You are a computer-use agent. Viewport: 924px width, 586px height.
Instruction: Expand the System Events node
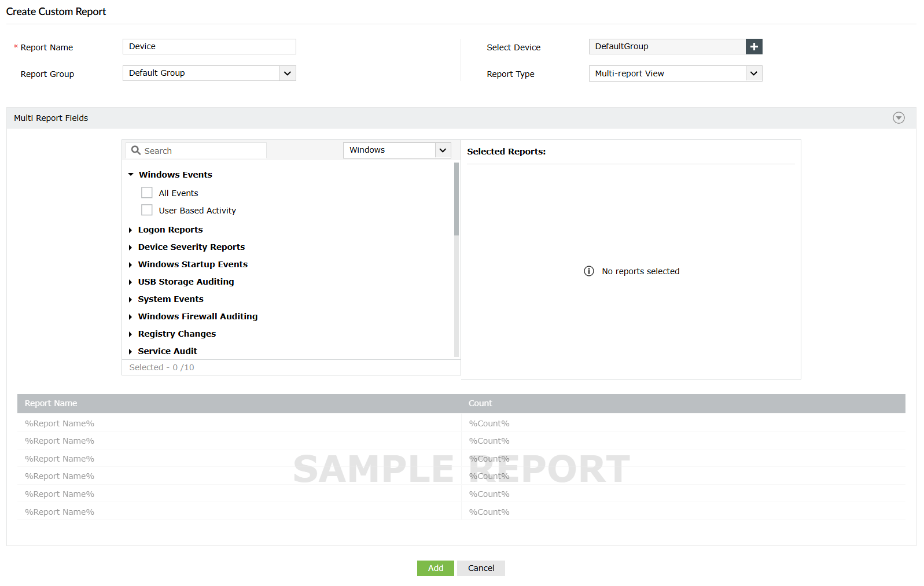(x=131, y=300)
